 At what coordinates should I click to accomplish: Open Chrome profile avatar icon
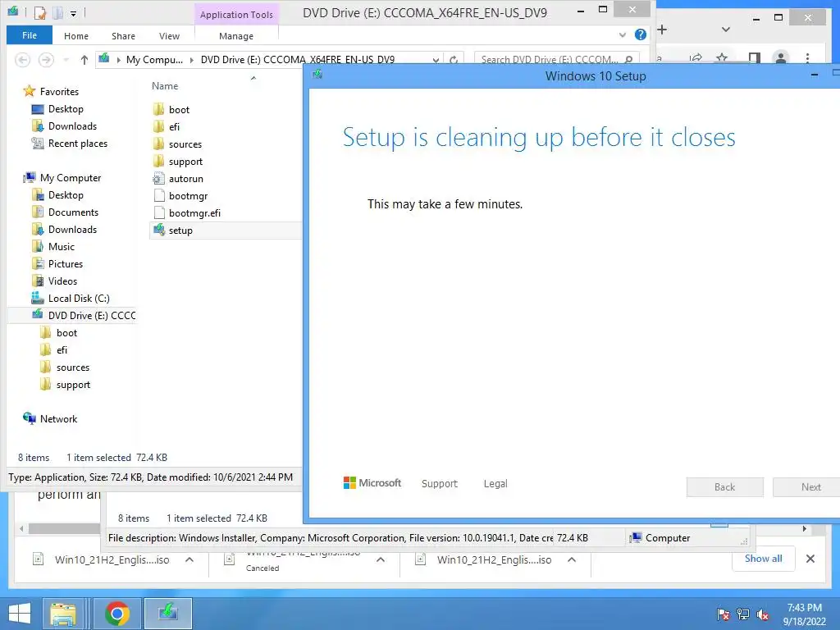[x=781, y=57]
